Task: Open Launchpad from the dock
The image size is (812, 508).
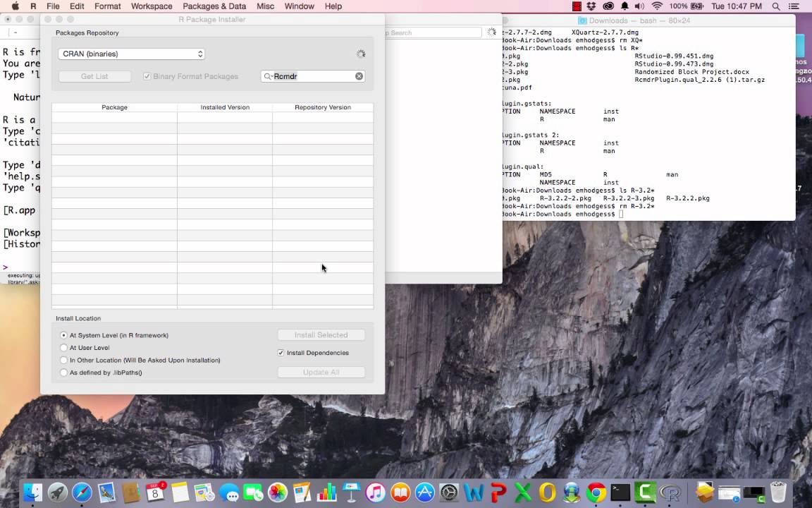Action: coord(58,492)
